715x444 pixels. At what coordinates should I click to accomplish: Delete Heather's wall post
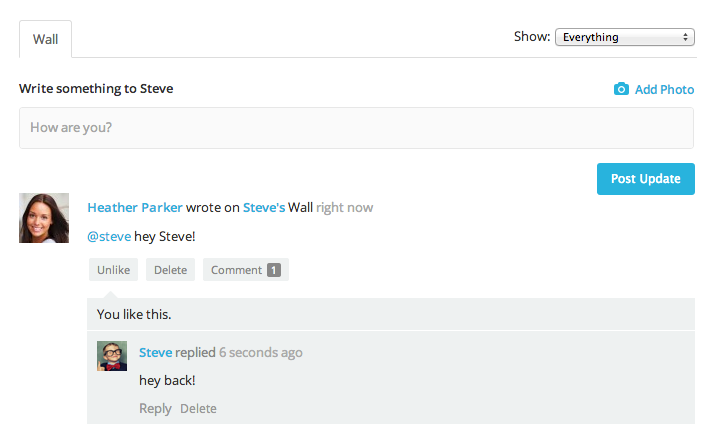tap(170, 270)
